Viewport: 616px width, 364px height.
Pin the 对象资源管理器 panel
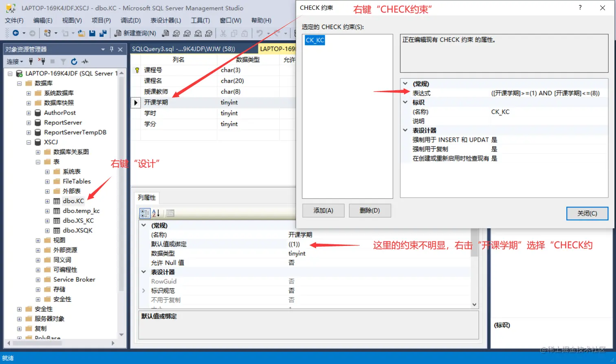(112, 49)
